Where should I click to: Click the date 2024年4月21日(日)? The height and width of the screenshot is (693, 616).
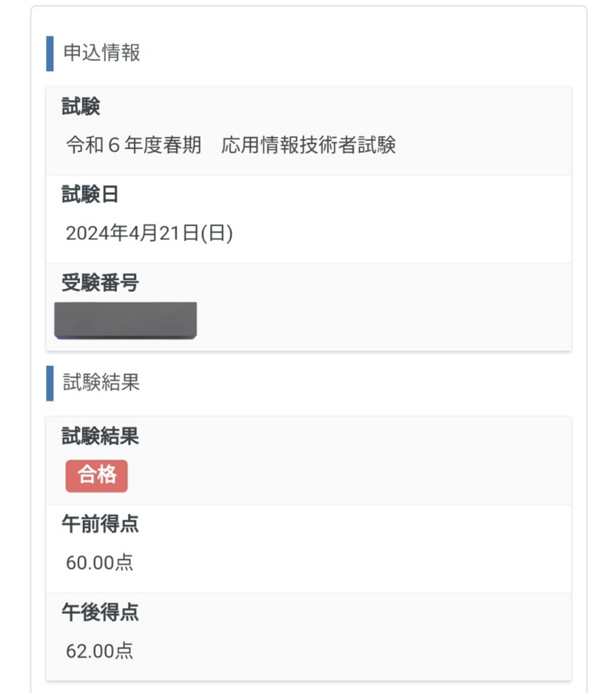[x=149, y=233]
